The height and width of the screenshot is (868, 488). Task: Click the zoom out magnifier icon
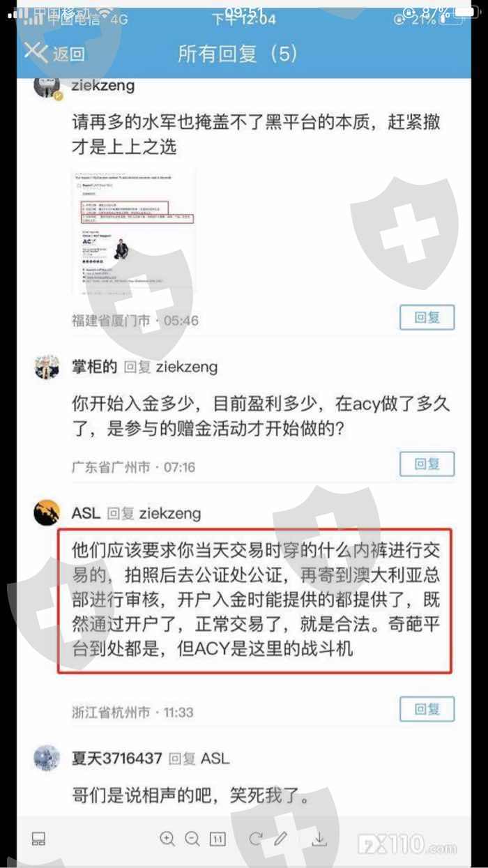coord(192,838)
